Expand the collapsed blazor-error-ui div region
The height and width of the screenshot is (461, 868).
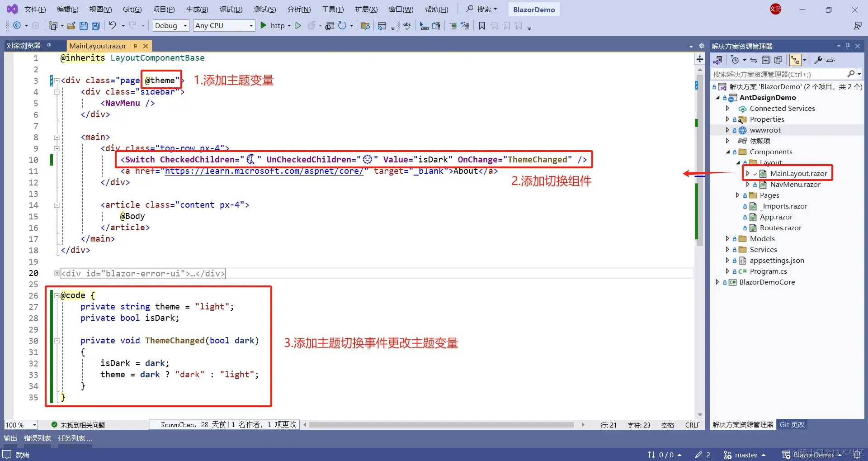tap(57, 273)
